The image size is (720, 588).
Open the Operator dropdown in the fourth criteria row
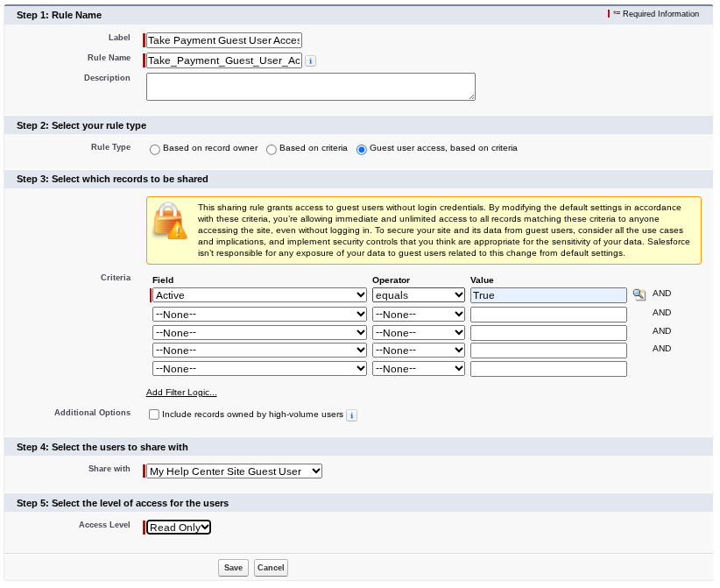pyautogui.click(x=419, y=350)
